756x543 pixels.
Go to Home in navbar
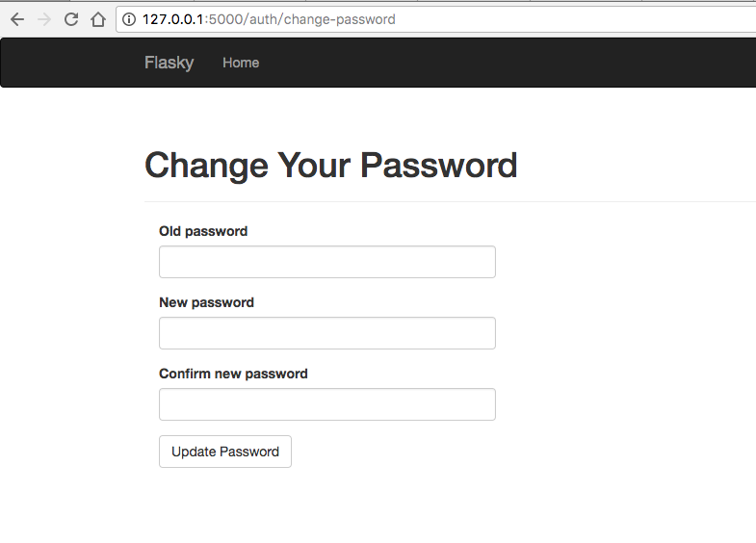tap(241, 63)
